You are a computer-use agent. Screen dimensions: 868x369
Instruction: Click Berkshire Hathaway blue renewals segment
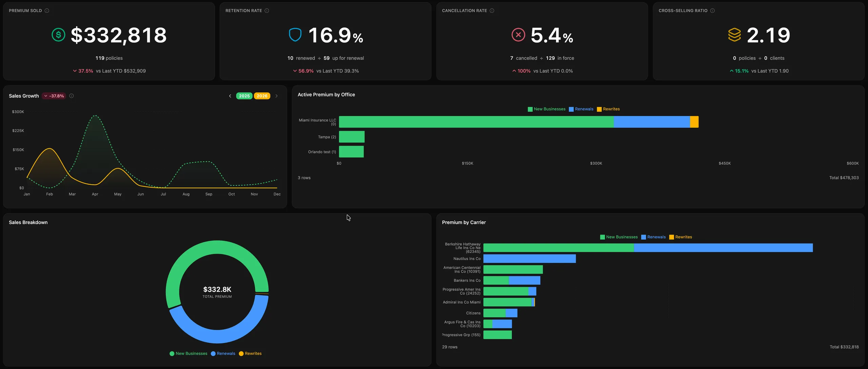coord(723,248)
